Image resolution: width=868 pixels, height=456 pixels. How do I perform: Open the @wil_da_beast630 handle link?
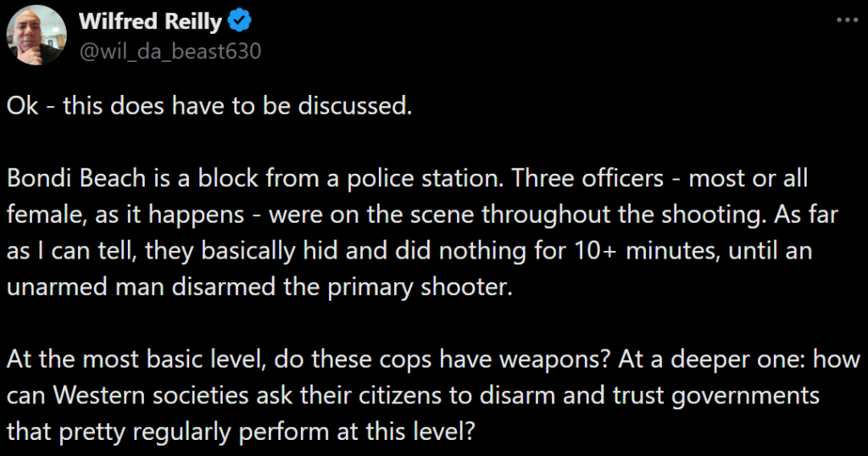(170, 51)
